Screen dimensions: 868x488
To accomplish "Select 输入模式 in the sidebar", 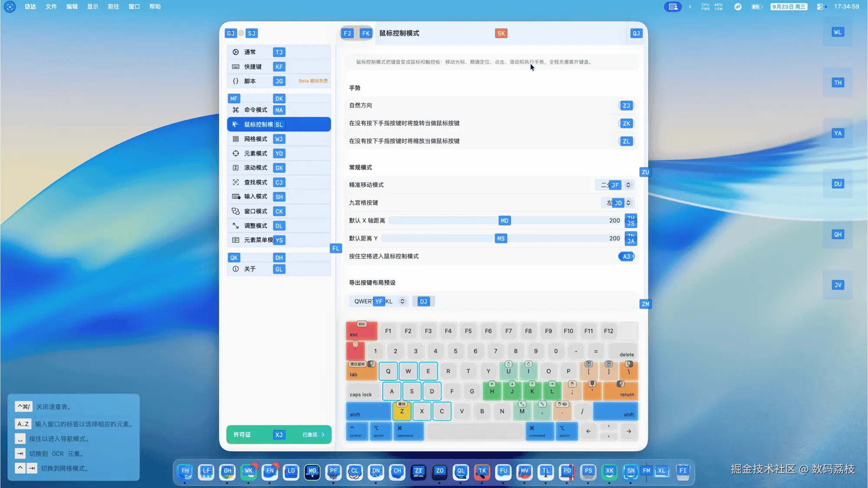I will (x=279, y=197).
